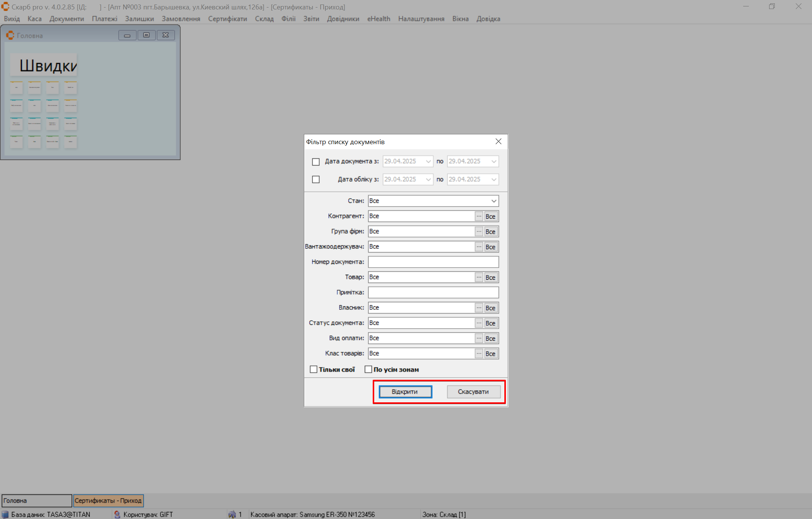
Task: Close the filter dialog with X
Action: 498,142
